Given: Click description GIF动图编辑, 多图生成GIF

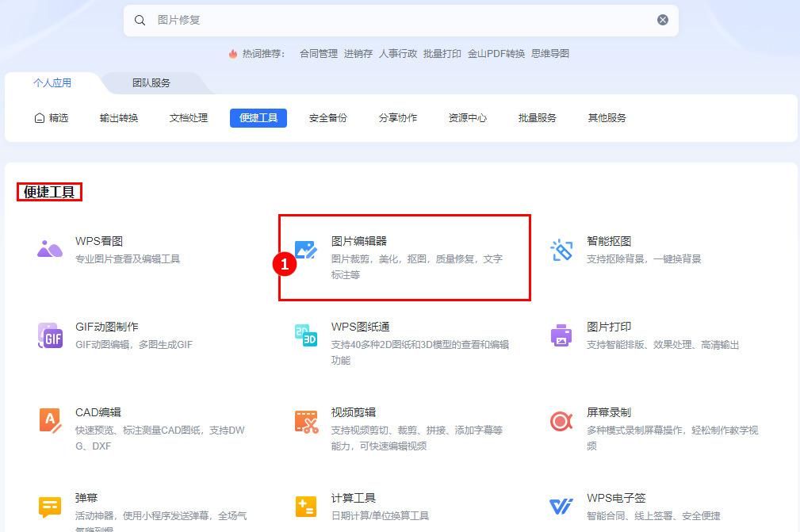Looking at the screenshot, I should tap(134, 345).
